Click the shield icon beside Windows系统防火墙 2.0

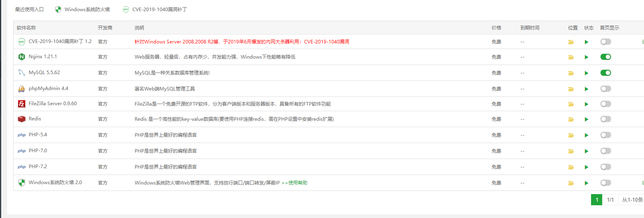point(22,183)
